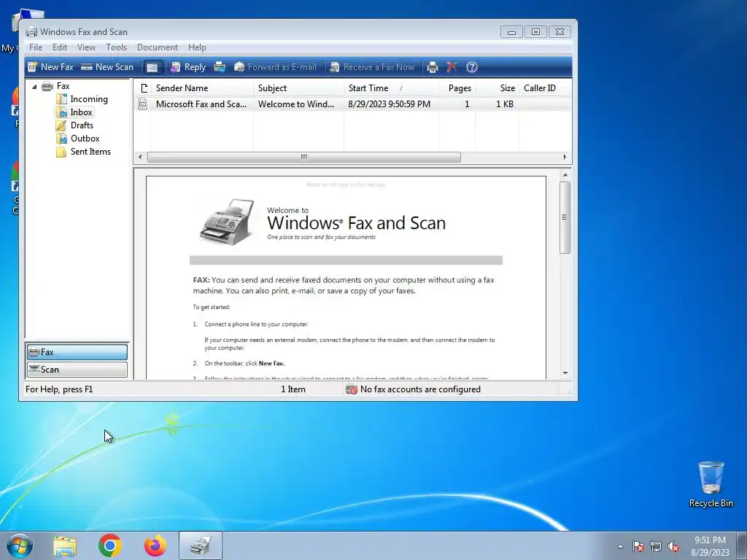This screenshot has height=560, width=747.
Task: Click the fax page icon in message row
Action: click(x=142, y=104)
